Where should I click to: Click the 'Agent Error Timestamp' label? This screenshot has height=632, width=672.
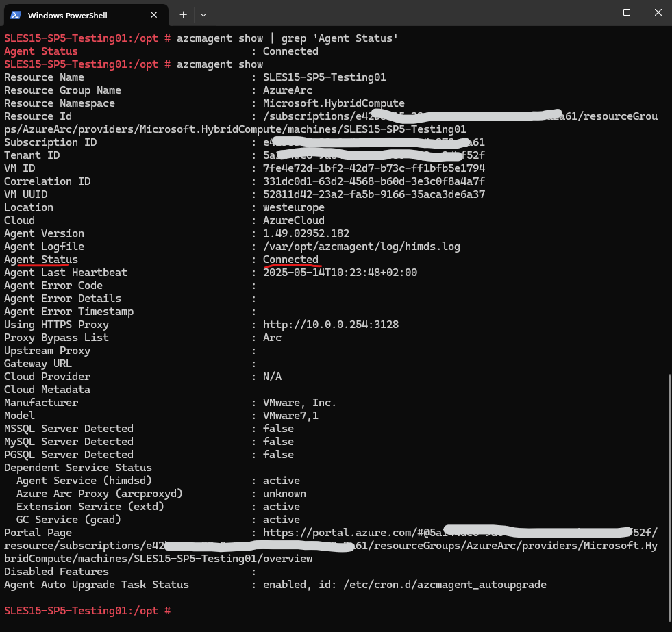click(x=69, y=312)
